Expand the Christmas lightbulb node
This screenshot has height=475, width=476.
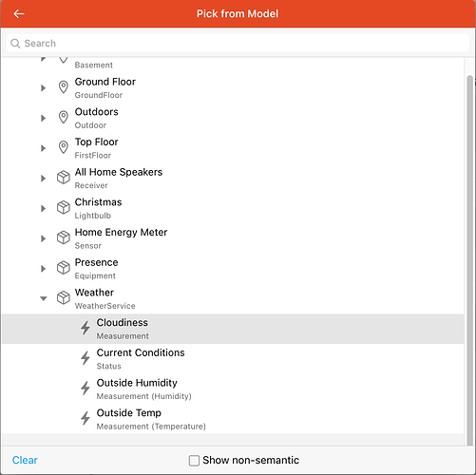[x=44, y=208]
